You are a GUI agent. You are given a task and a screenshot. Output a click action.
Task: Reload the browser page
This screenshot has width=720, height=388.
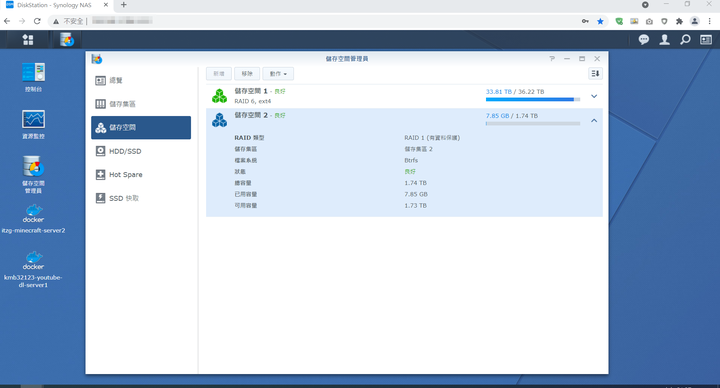click(37, 21)
